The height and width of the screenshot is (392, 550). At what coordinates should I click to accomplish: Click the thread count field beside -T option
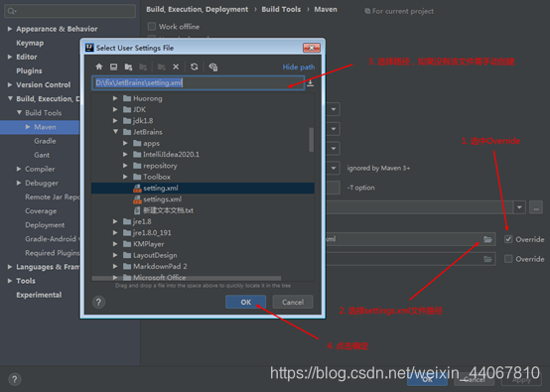coord(333,188)
